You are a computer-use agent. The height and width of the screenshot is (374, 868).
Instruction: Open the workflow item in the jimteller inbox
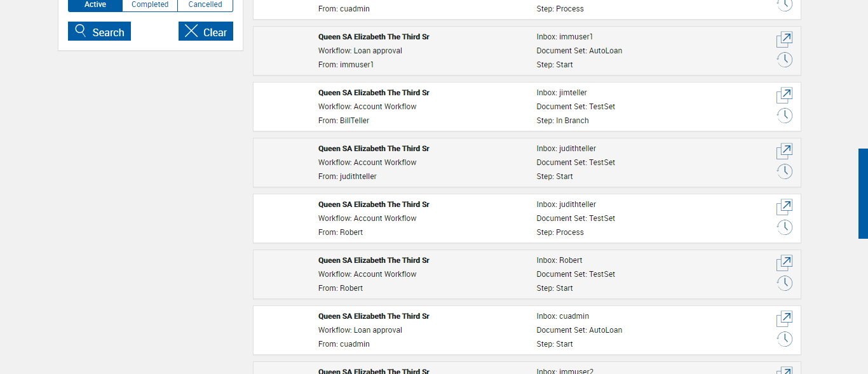(785, 95)
